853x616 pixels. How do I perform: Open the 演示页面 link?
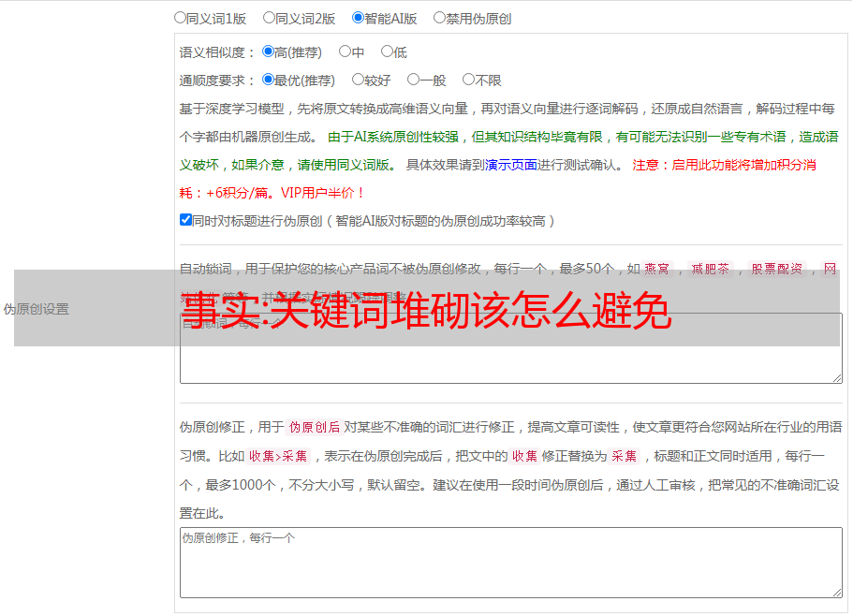511,165
